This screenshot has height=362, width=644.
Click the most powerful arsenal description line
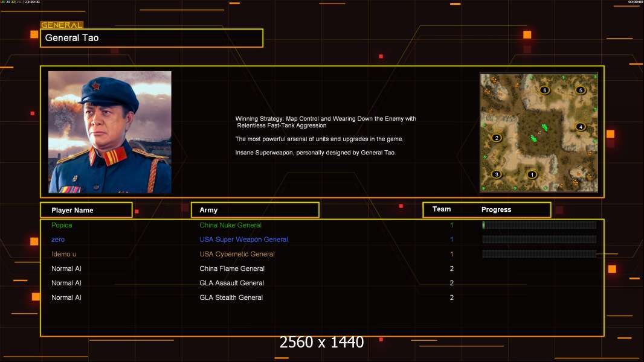pos(319,139)
